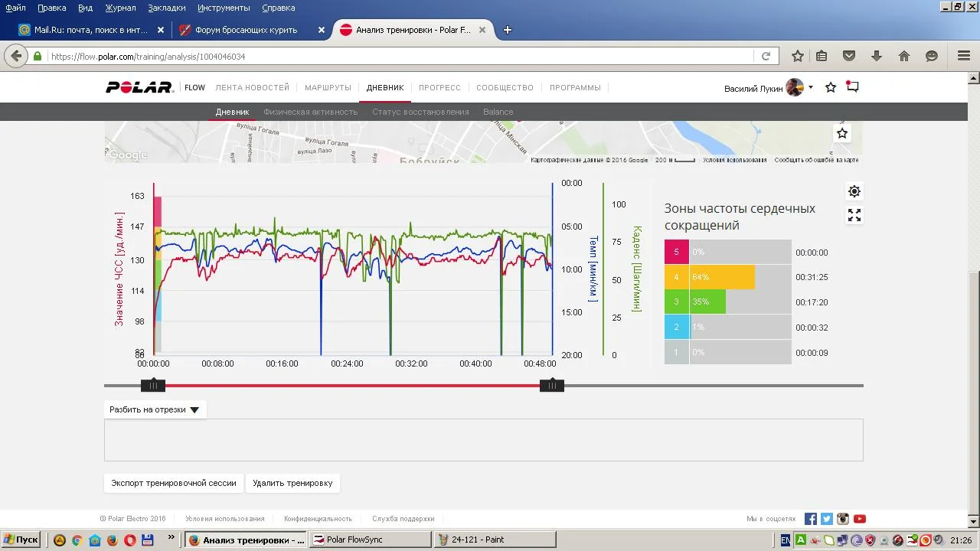Open Polar's Instagram social icon
This screenshot has width=980, height=551.
843,519
